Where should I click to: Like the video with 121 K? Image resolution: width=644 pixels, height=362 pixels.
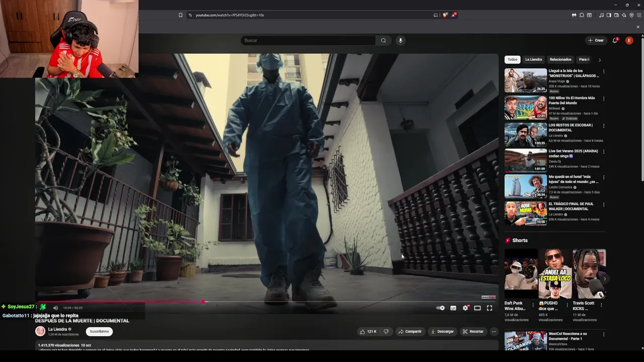368,331
